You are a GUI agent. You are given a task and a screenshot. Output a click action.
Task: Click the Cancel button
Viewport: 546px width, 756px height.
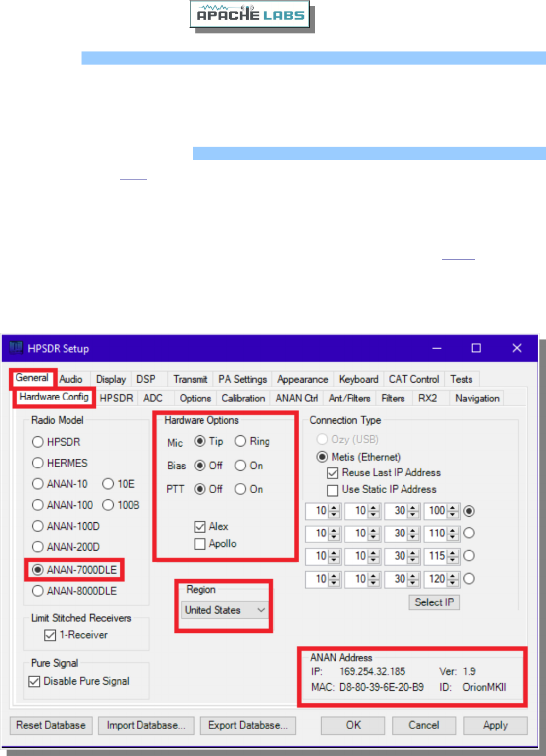tap(424, 725)
